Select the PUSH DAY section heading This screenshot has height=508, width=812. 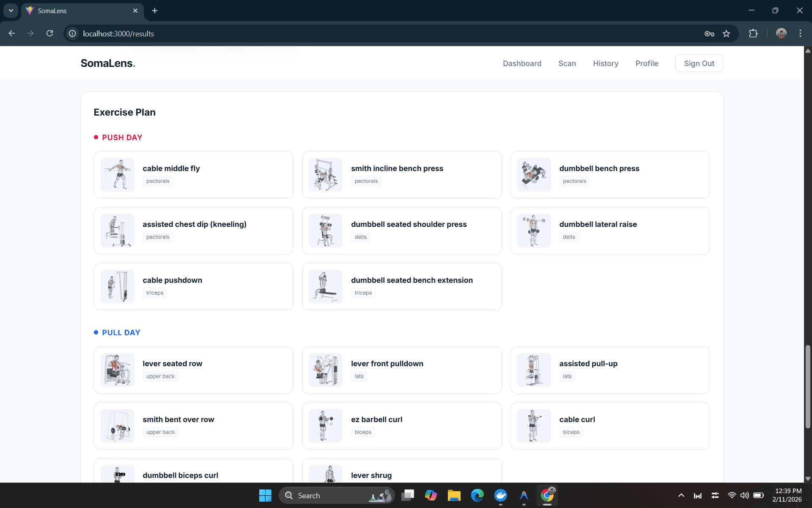(x=122, y=138)
